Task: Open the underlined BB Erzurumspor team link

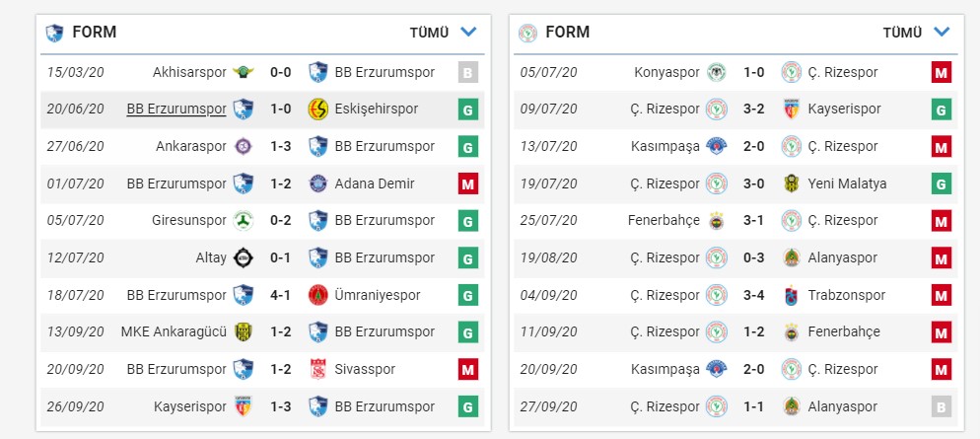Action: coord(176,109)
